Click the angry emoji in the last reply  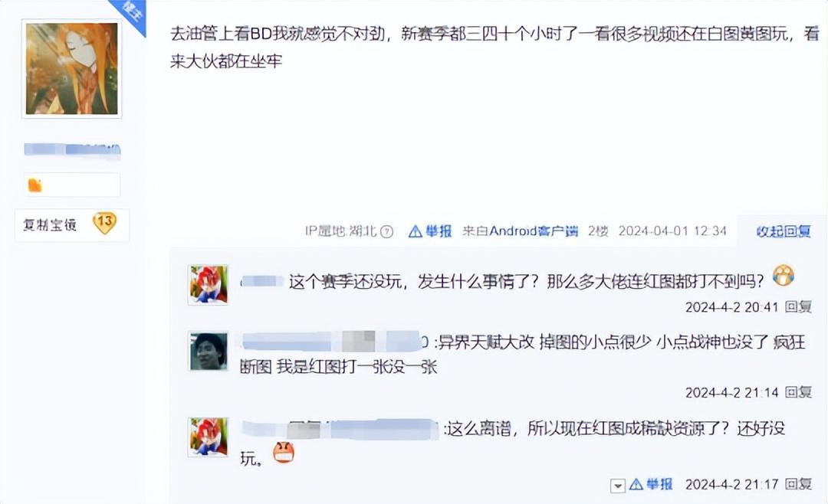coord(284,453)
